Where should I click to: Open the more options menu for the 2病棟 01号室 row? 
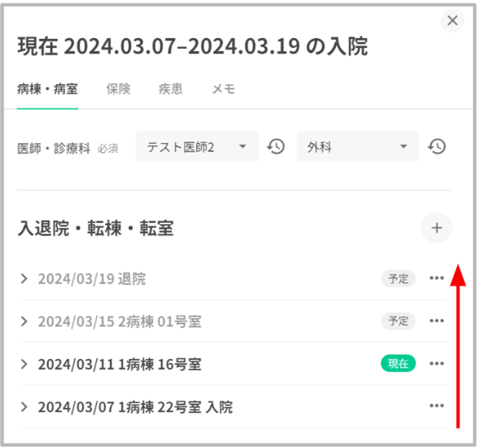click(x=437, y=321)
